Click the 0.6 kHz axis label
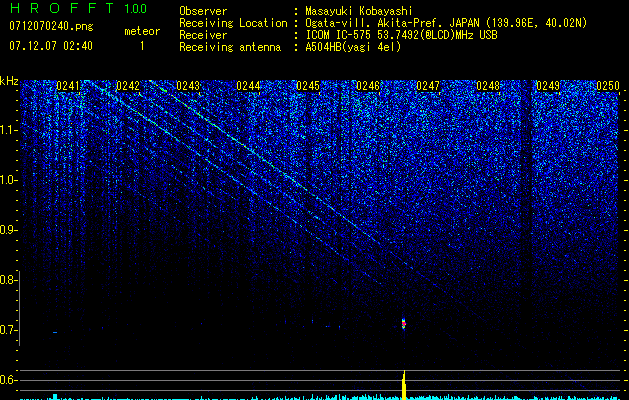Screen dimensions: 629x400 (x=9, y=380)
